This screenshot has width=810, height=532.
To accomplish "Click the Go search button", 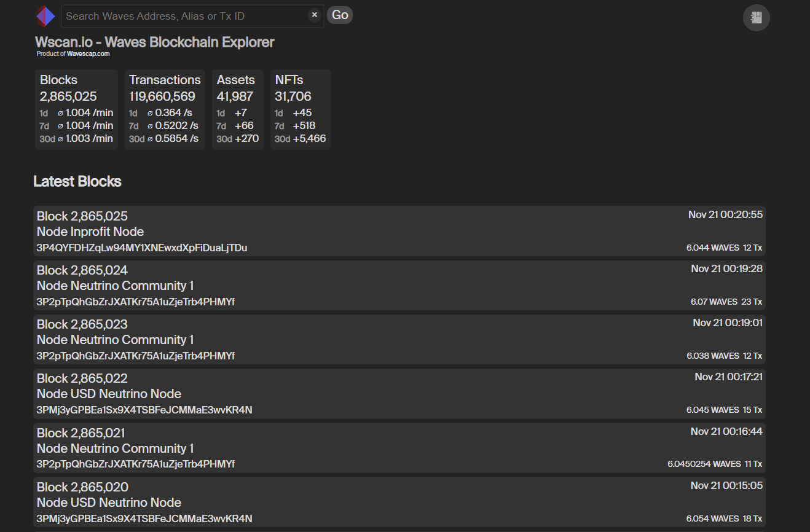I will point(340,15).
